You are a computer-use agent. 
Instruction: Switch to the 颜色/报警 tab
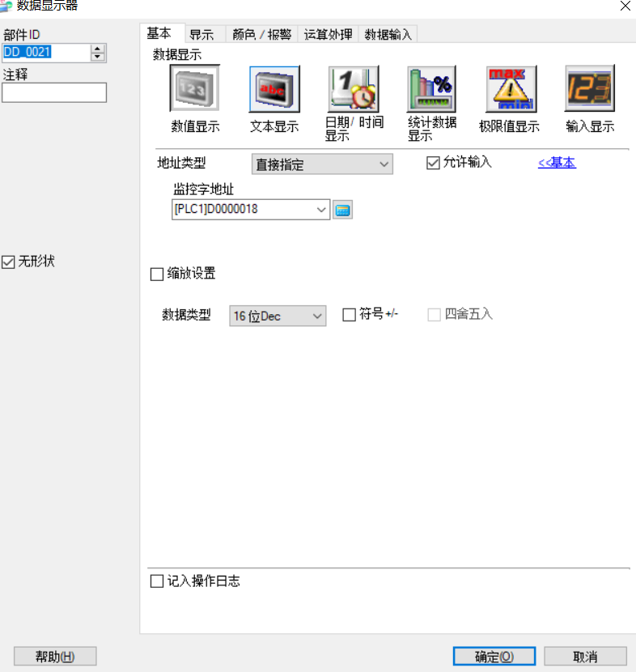tap(261, 35)
